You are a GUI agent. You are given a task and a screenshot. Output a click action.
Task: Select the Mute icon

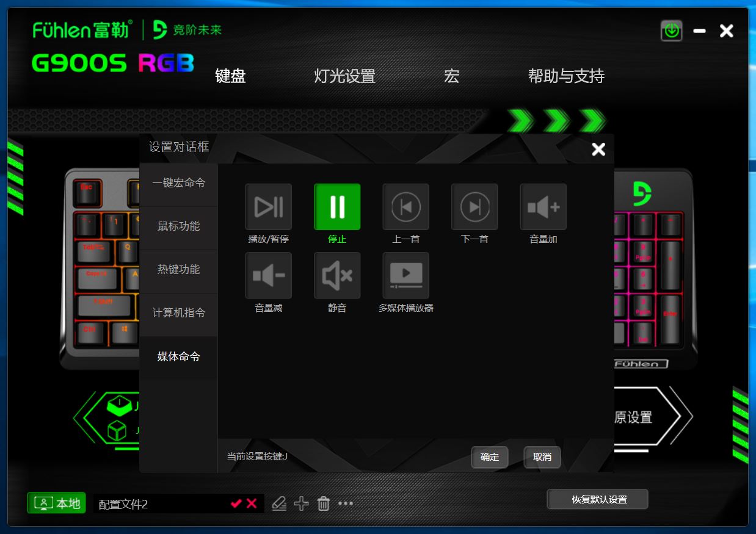point(337,275)
